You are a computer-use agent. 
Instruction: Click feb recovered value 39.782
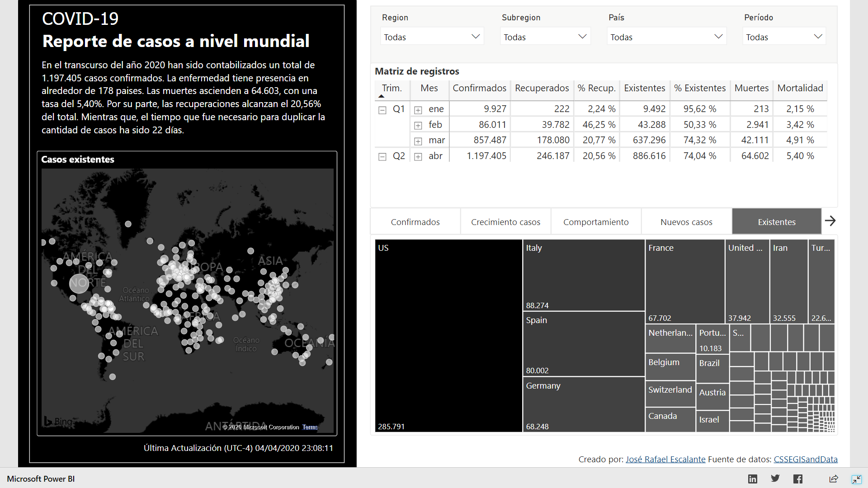point(556,125)
